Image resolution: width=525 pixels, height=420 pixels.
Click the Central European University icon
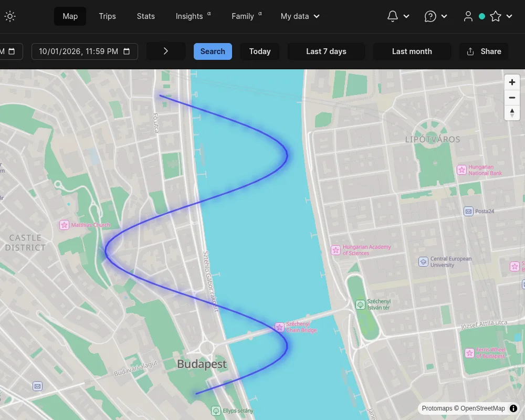click(423, 261)
